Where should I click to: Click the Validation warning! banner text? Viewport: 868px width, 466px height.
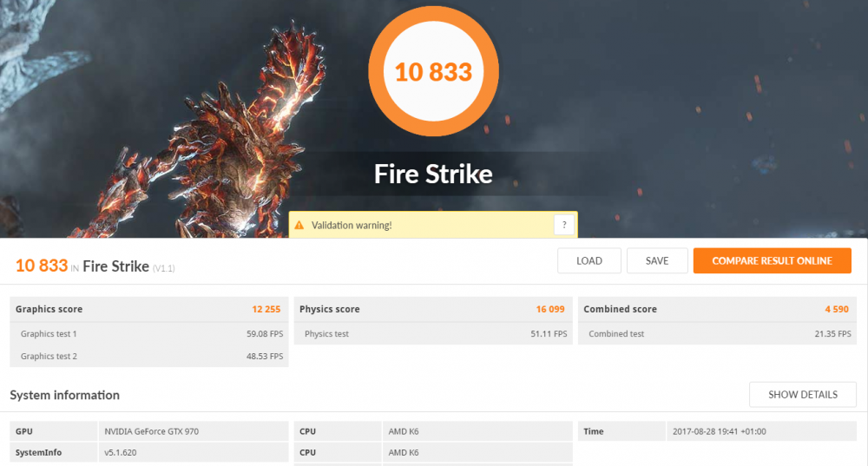pyautogui.click(x=352, y=226)
